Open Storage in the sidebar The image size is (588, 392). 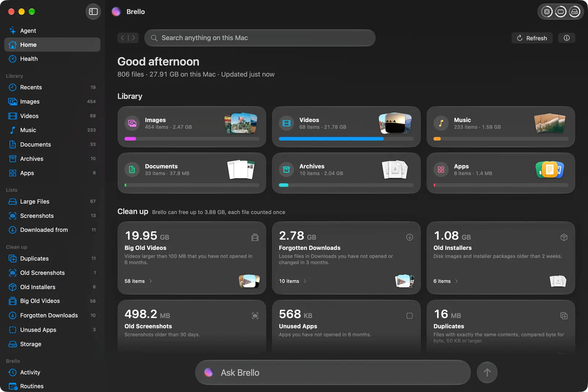[52, 344]
